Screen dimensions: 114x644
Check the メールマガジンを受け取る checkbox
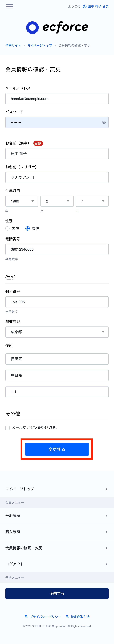point(8,428)
